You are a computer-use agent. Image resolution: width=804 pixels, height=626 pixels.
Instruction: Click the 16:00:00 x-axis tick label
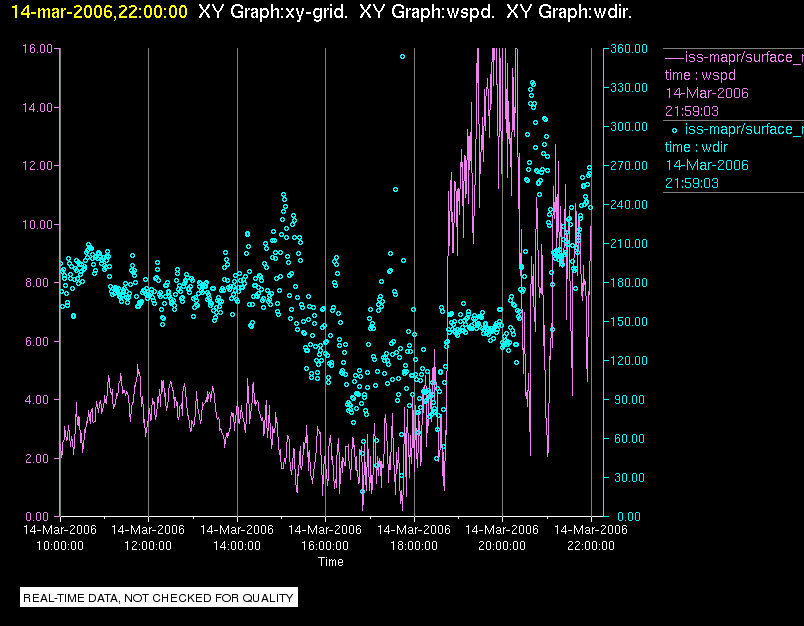coord(325,546)
